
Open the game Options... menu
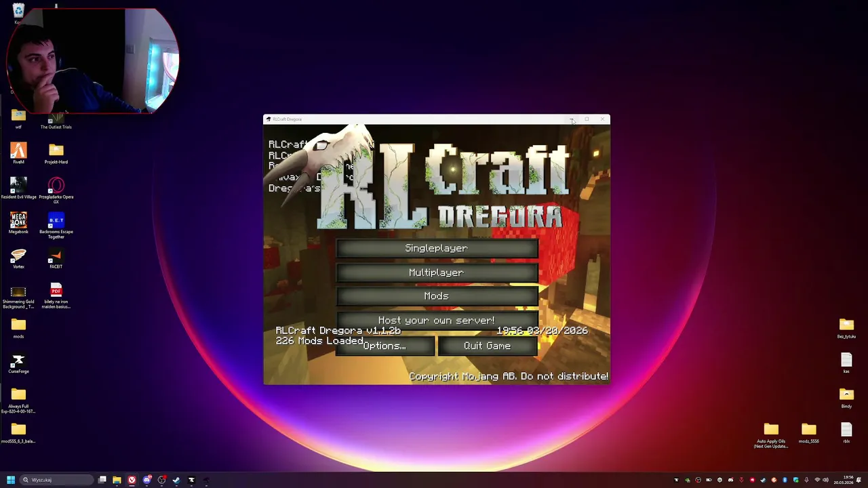[x=384, y=346]
